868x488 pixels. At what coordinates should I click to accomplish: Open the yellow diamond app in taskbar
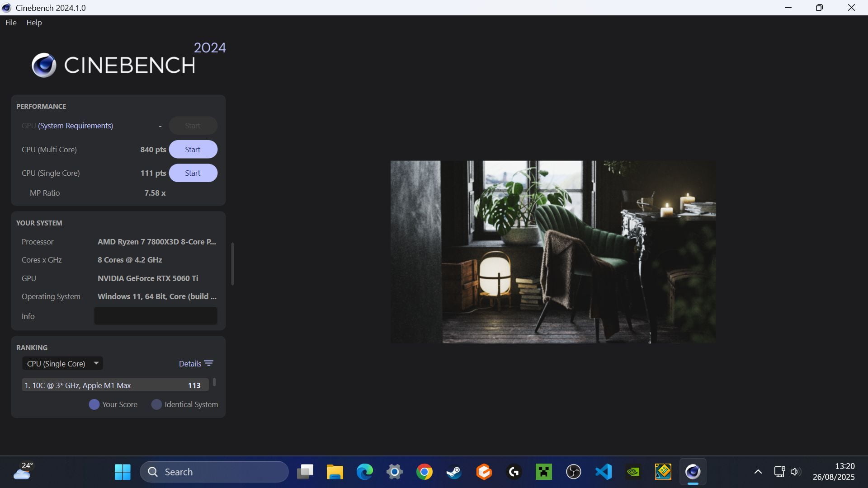(663, 472)
